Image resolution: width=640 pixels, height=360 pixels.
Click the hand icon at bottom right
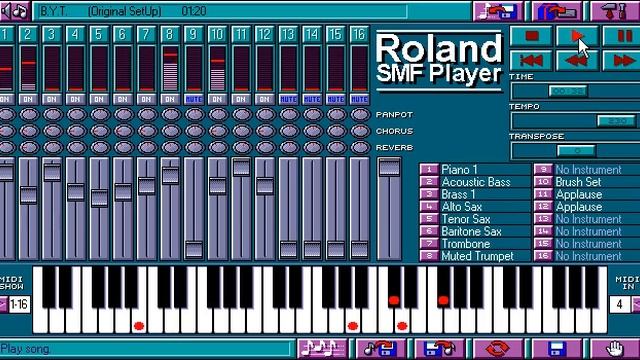616,349
